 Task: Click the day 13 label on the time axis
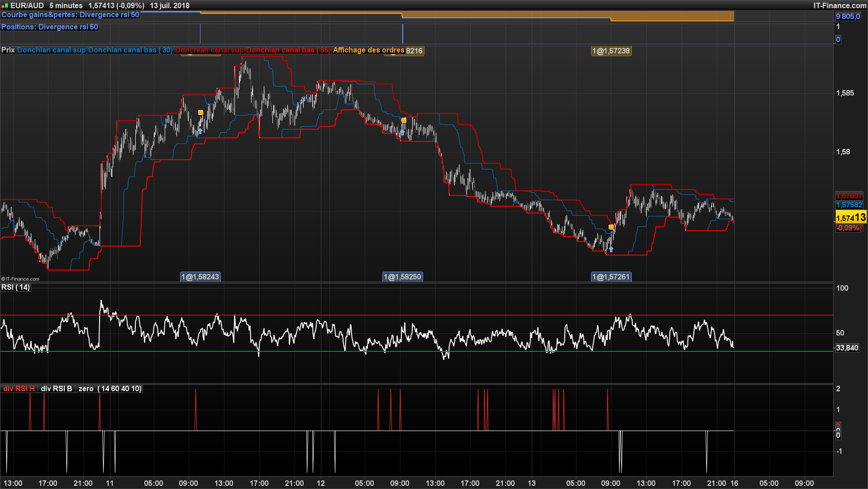tap(531, 483)
